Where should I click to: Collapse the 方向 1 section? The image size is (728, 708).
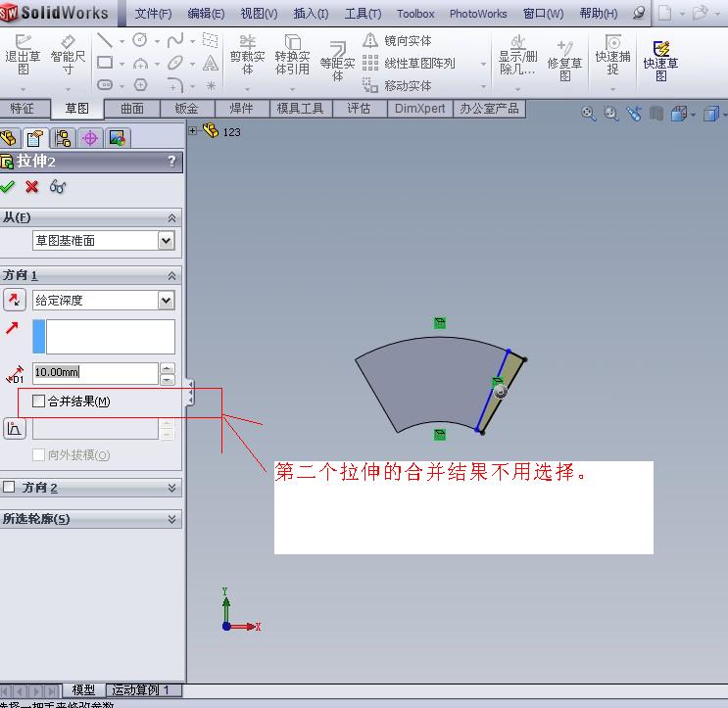[171, 275]
